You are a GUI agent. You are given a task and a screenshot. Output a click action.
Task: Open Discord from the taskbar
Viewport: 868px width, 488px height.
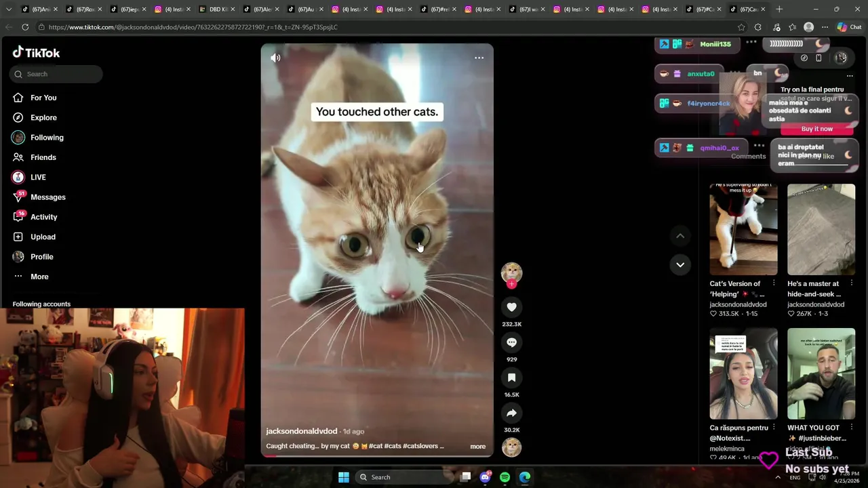485,477
